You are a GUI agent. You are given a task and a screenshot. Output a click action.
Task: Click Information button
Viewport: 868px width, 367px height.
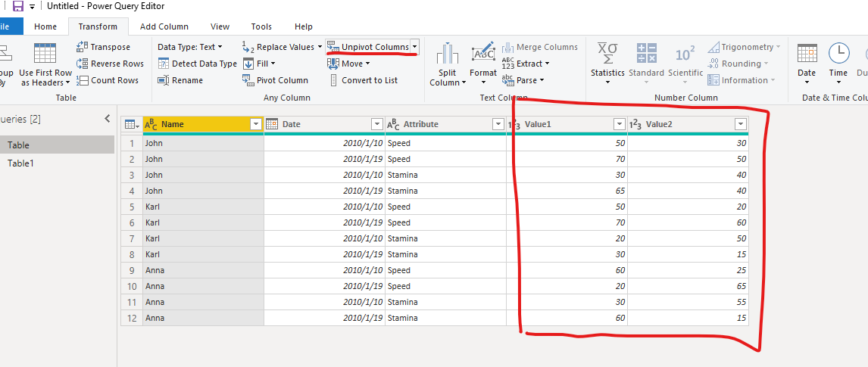pyautogui.click(x=741, y=80)
